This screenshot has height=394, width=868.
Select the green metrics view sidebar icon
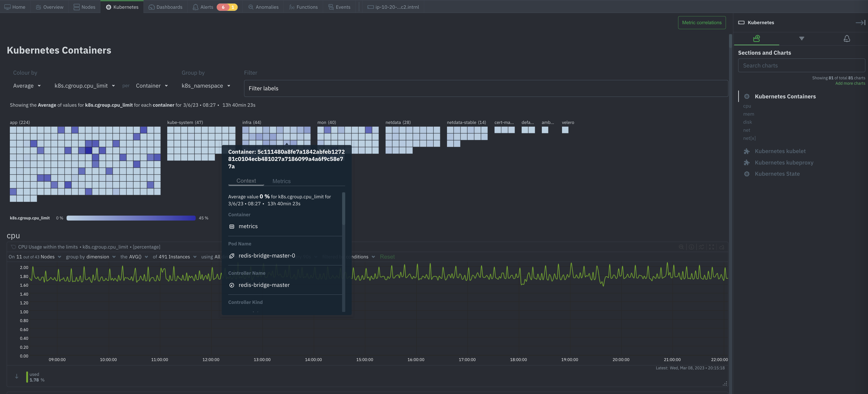pos(756,38)
